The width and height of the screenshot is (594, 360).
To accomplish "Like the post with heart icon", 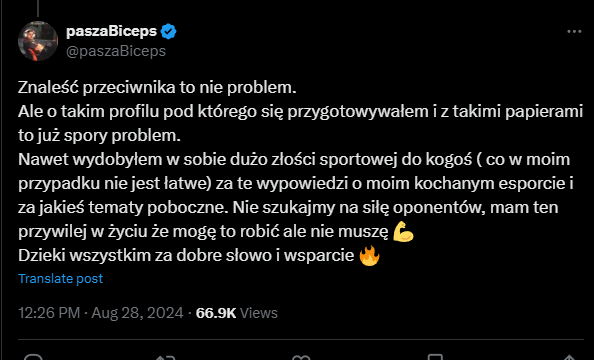I will (x=301, y=357).
